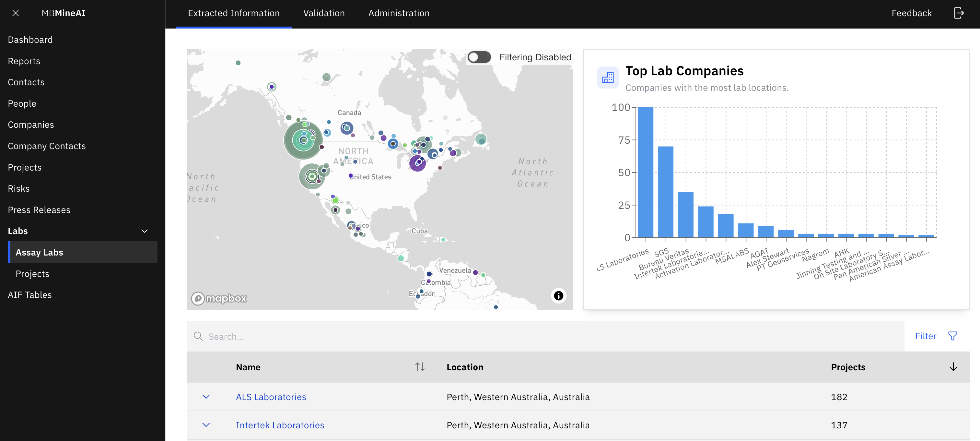
Task: Switch to the Validation tab
Action: pyautogui.click(x=324, y=13)
